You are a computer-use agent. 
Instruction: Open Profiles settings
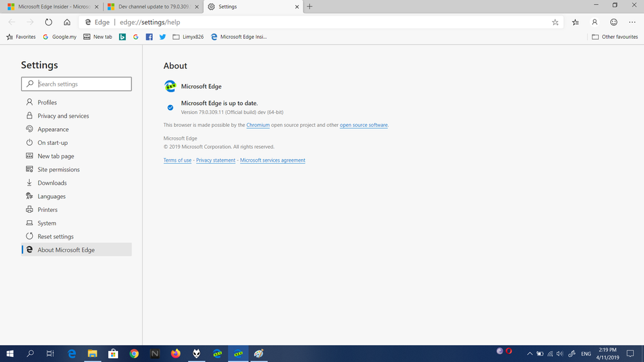(x=77, y=102)
